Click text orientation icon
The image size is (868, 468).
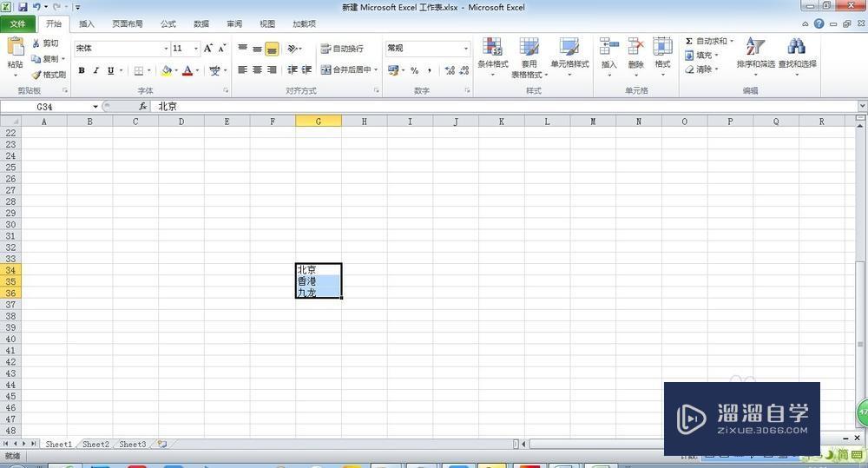click(x=294, y=49)
